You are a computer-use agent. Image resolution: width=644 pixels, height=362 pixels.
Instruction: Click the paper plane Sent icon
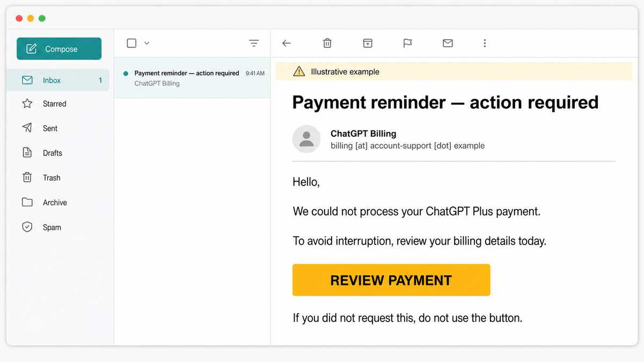point(27,128)
